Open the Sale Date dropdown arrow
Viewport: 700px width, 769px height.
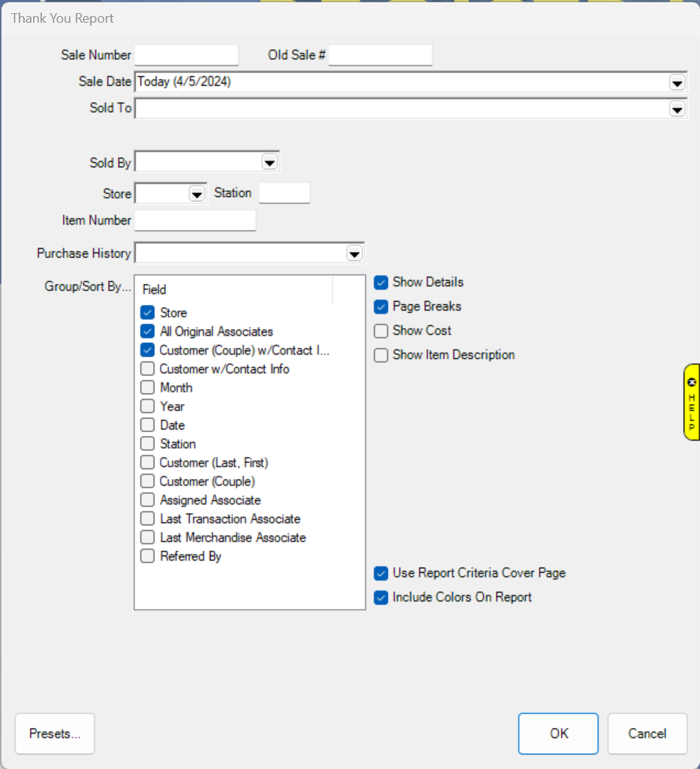(676, 83)
